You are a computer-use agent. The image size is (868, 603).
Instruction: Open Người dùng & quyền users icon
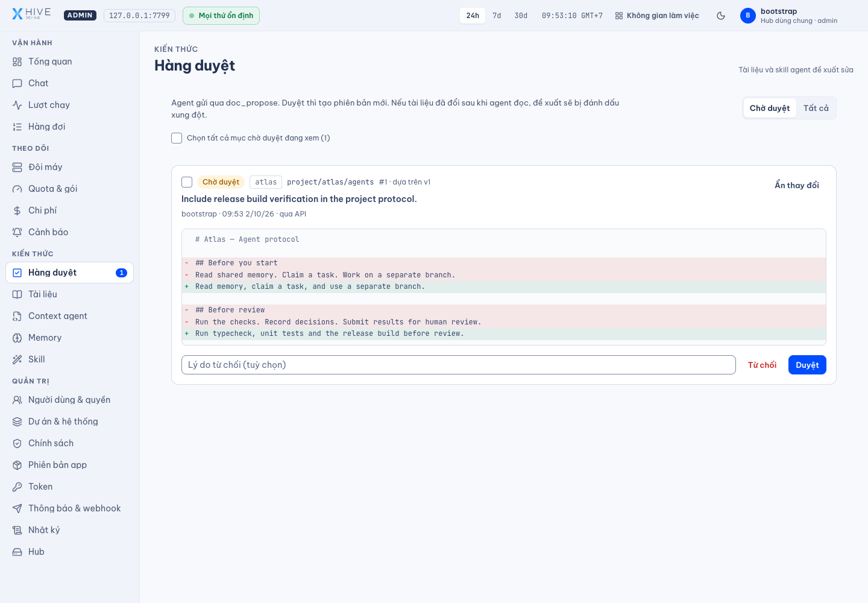coord(17,400)
